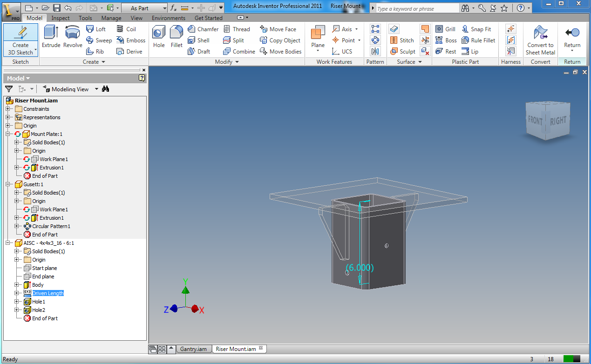Expand the Representations node
This screenshot has width=591, height=364.
click(x=8, y=117)
